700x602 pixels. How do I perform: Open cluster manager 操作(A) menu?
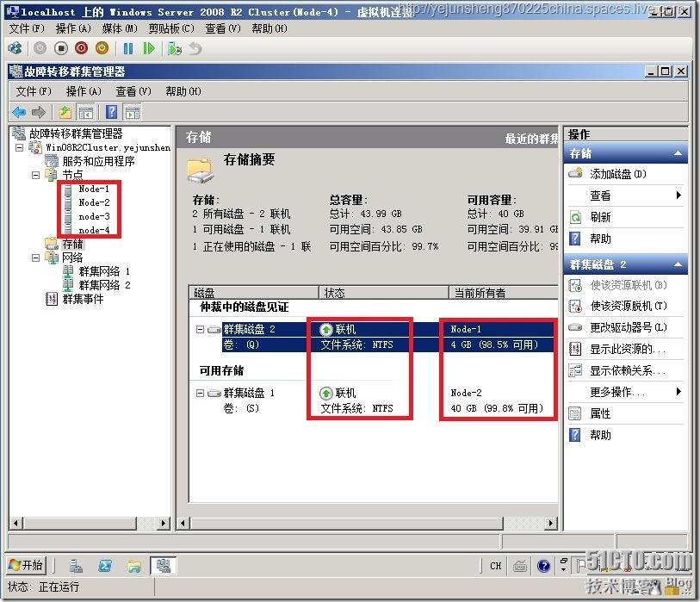click(84, 91)
